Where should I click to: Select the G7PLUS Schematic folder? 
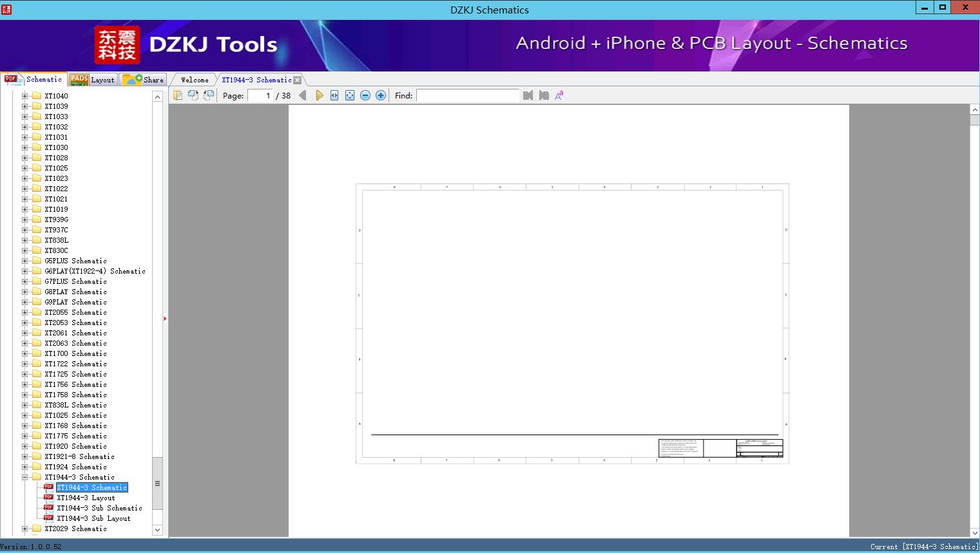[x=75, y=281]
